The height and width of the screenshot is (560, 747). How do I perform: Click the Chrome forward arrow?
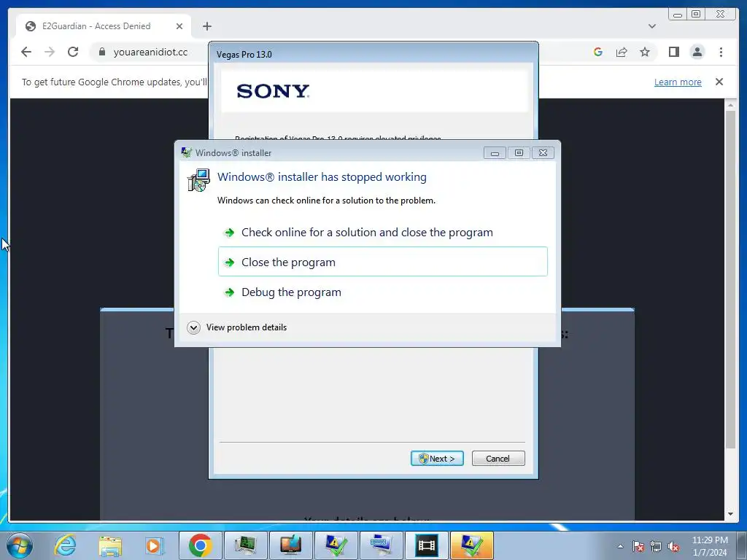click(x=50, y=52)
